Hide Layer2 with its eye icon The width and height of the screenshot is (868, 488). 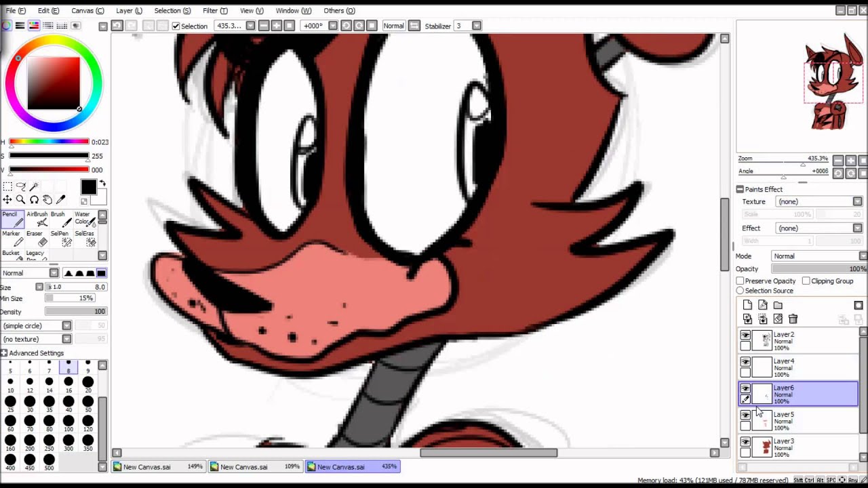[x=745, y=335]
